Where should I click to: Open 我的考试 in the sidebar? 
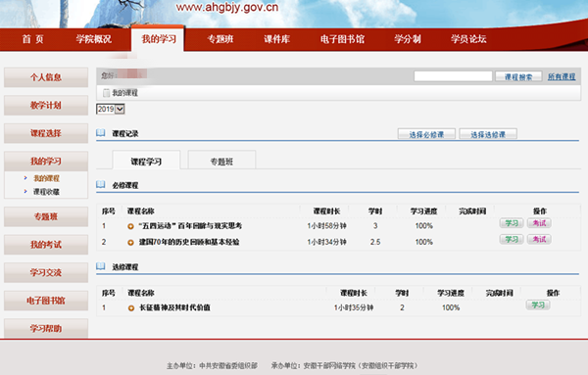coord(46,245)
